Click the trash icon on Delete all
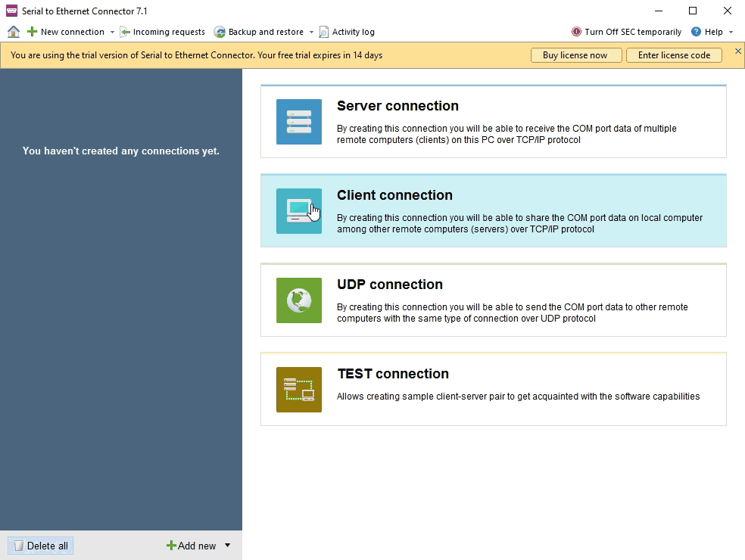 [x=18, y=546]
